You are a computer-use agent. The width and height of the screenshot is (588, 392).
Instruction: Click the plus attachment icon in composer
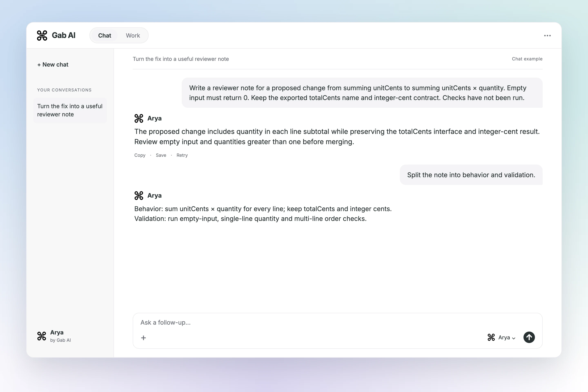pyautogui.click(x=144, y=338)
